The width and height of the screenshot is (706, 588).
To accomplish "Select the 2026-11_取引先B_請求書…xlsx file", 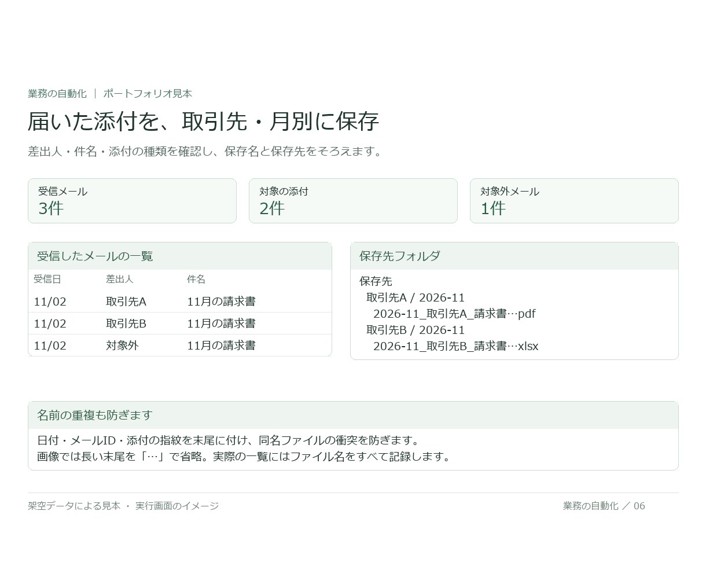I will coord(456,346).
